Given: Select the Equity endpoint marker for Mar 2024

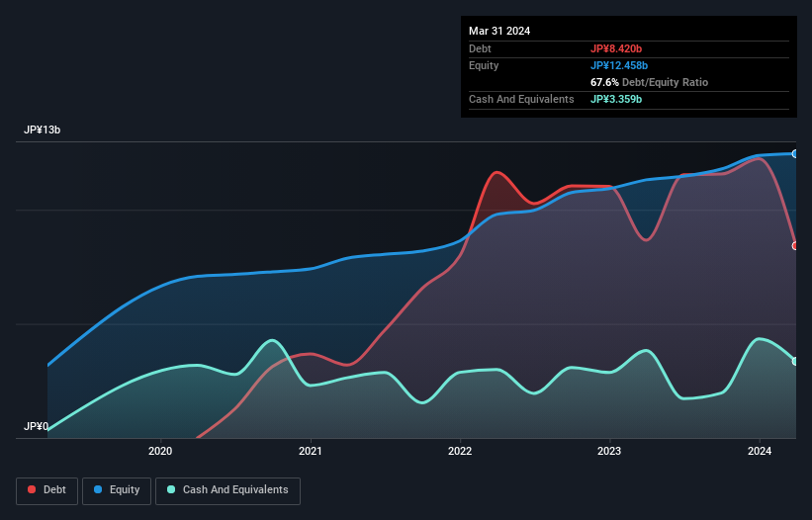Looking at the screenshot, I should point(795,153).
